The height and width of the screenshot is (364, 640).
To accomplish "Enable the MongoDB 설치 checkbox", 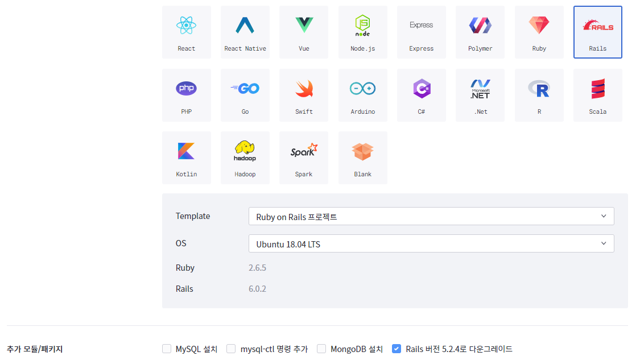I will [x=321, y=349].
